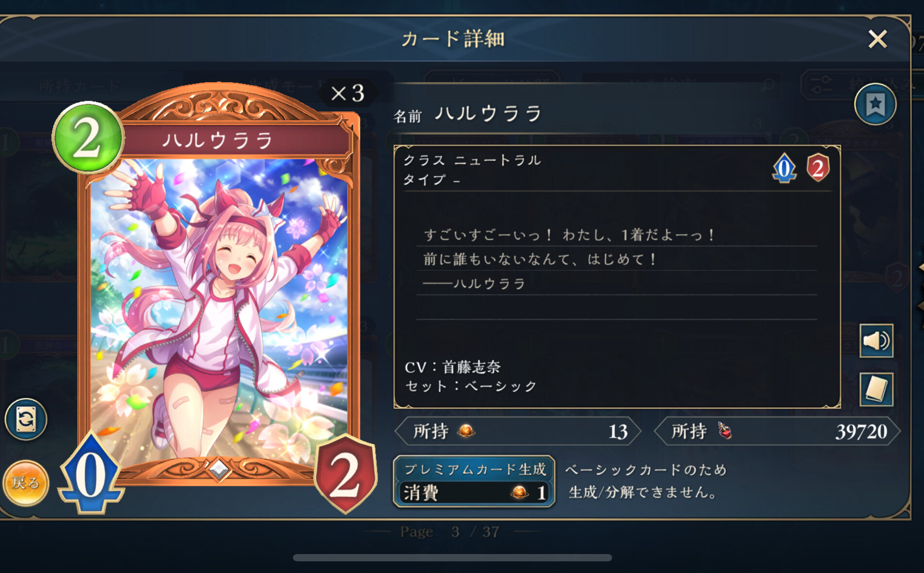Click the card flip swap icon
The height and width of the screenshot is (573, 924).
[26, 419]
